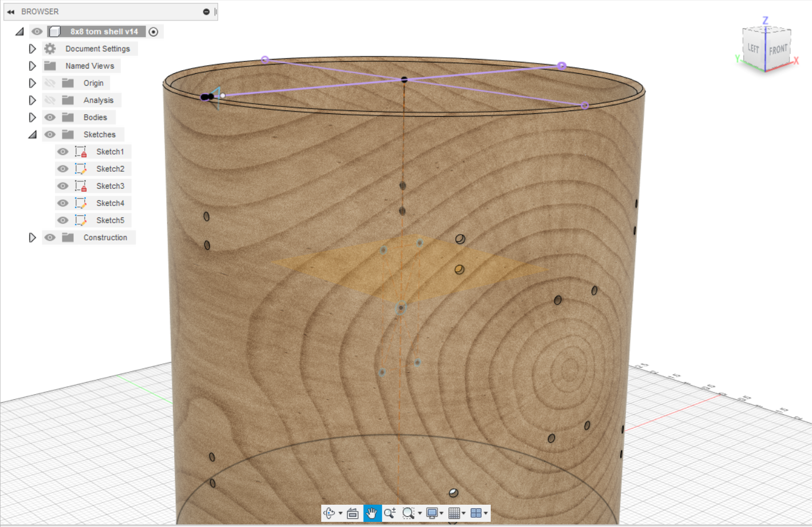The image size is (812, 527).
Task: Select the 'Bodies' tree label
Action: coord(95,117)
